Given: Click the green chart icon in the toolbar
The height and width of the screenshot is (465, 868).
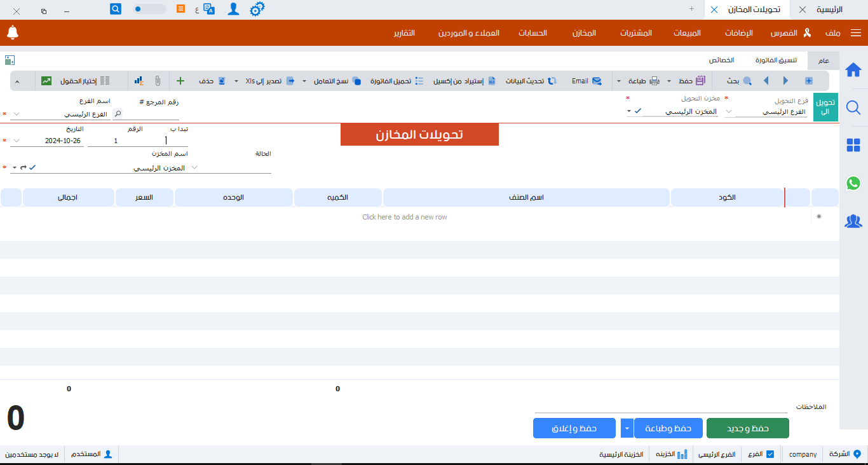Looking at the screenshot, I should click(x=46, y=81).
